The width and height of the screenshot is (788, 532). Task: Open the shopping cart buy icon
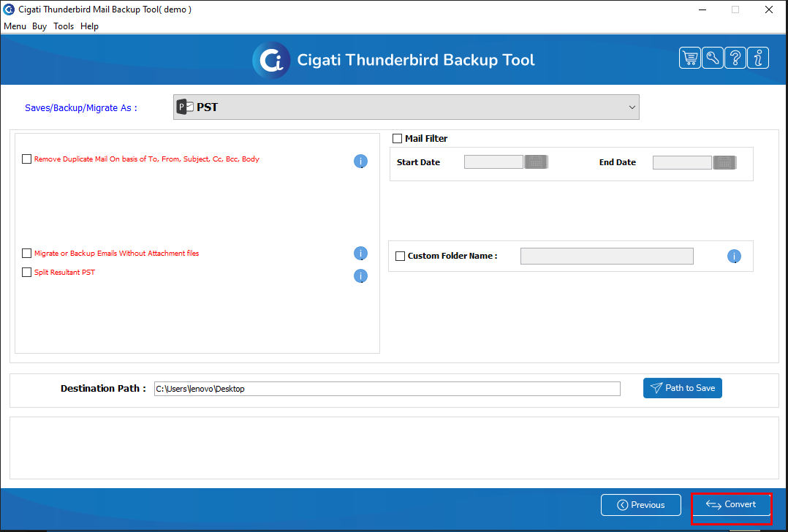pos(690,58)
